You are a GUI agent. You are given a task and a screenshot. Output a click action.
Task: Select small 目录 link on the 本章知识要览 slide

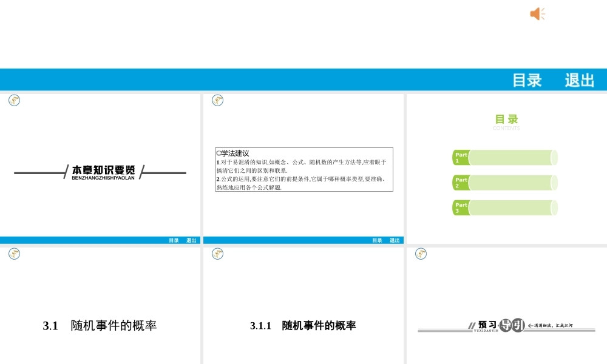click(174, 240)
